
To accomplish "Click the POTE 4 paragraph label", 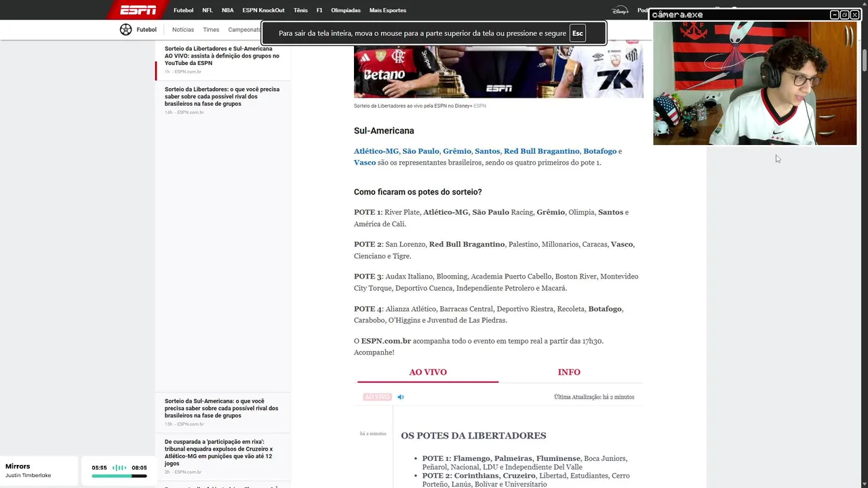I will pyautogui.click(x=368, y=309).
